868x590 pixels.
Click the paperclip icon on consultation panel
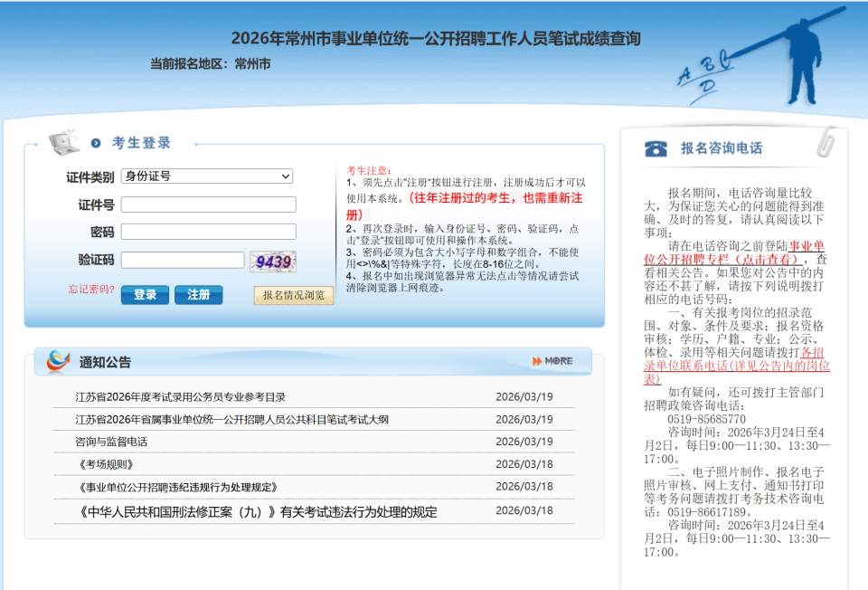(x=826, y=142)
